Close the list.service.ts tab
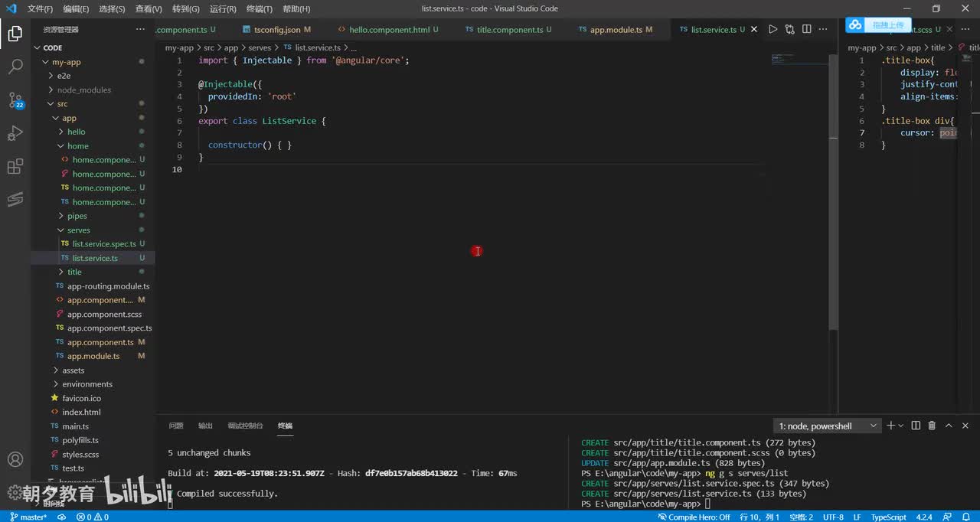The height and width of the screenshot is (522, 980). pyautogui.click(x=754, y=29)
